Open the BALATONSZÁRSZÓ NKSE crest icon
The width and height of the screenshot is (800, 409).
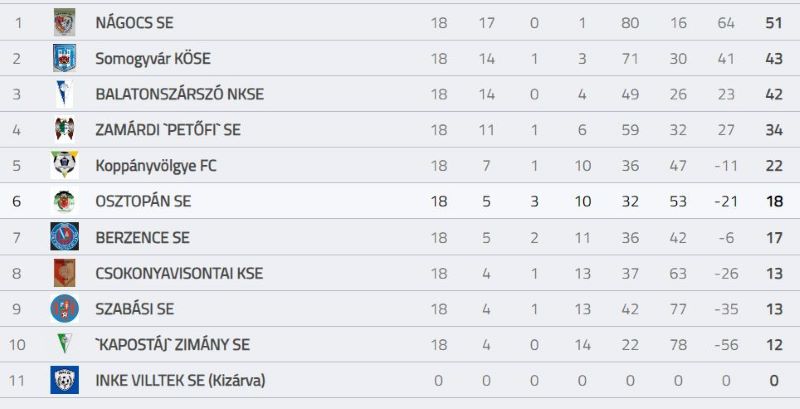coord(64,94)
